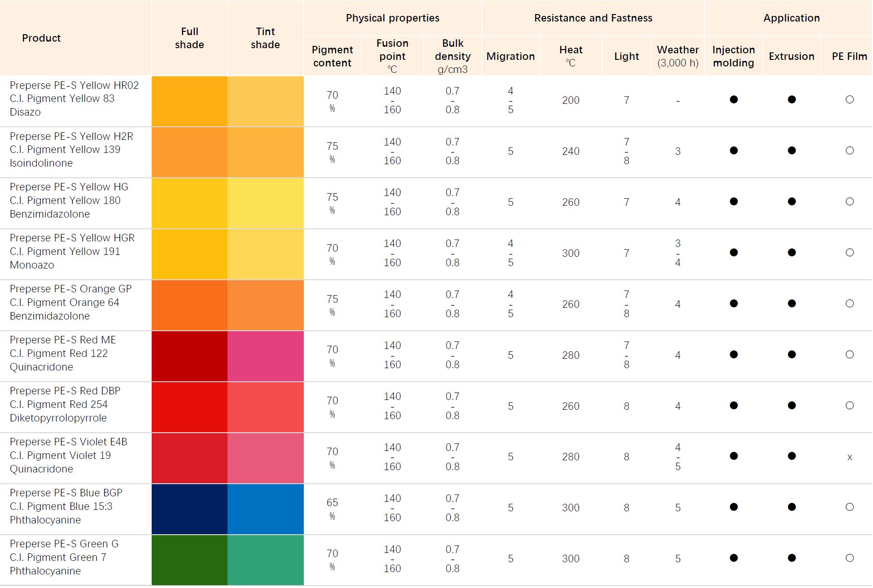Click the Green G tint shade swatch
Screen dimensions: 873x588
coord(265,560)
